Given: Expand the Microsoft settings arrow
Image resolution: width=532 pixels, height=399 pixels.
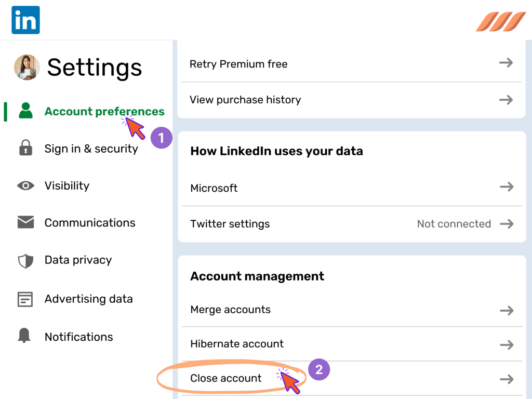Looking at the screenshot, I should tap(506, 188).
